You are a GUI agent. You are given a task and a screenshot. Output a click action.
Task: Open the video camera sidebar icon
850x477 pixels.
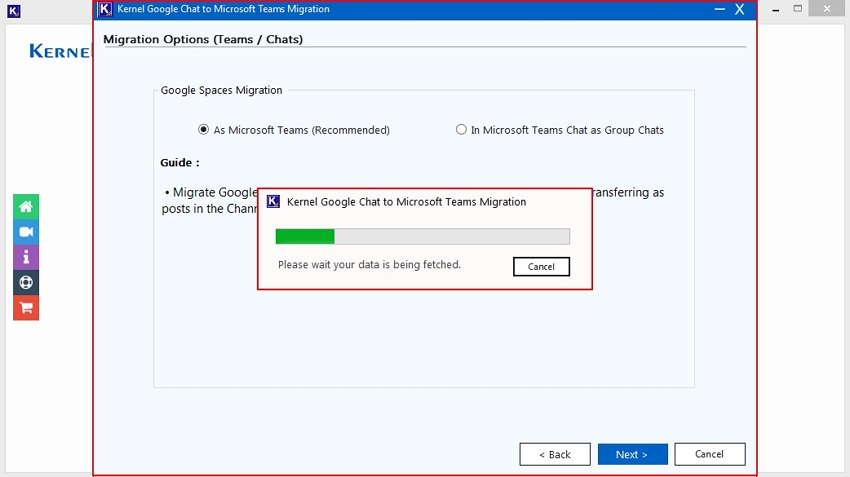(26, 232)
